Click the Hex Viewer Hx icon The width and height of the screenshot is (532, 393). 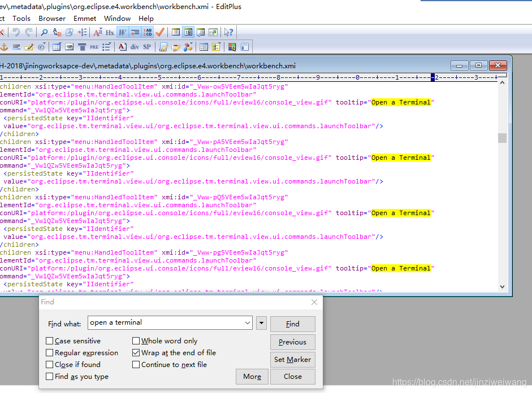coord(110,32)
